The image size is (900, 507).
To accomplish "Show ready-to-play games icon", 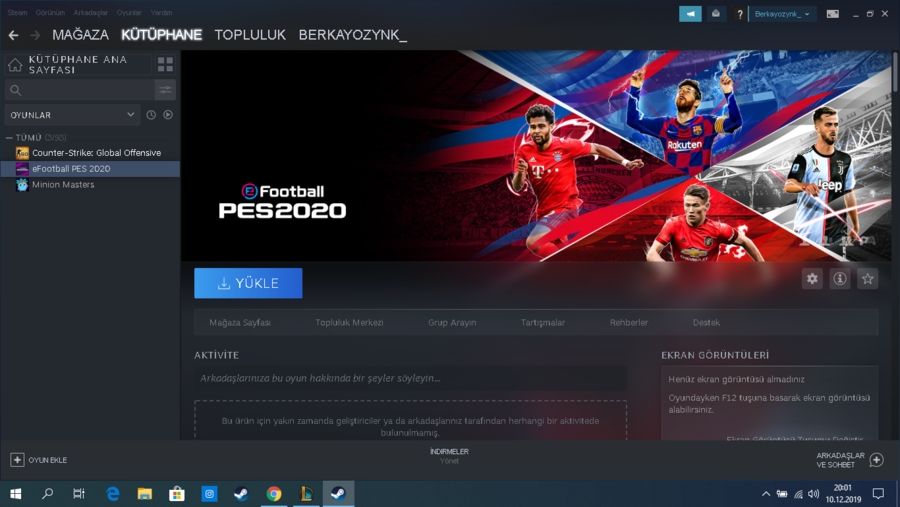I will click(x=168, y=115).
